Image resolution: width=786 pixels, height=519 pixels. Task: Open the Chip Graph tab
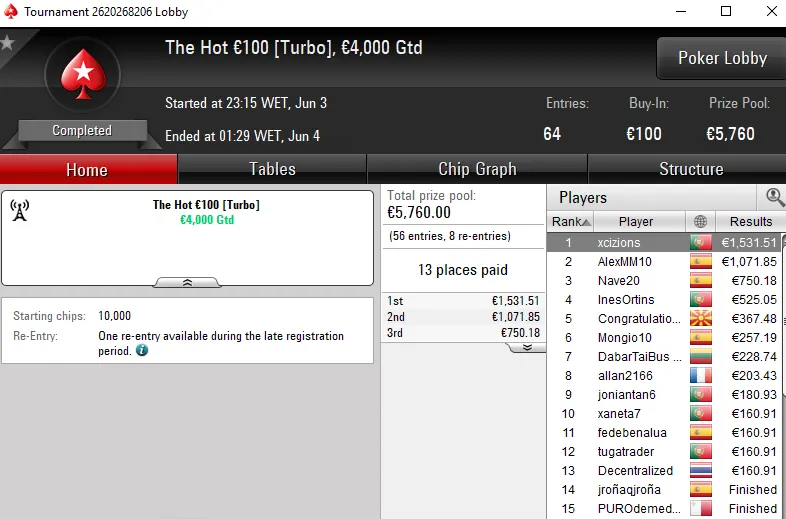[477, 169]
